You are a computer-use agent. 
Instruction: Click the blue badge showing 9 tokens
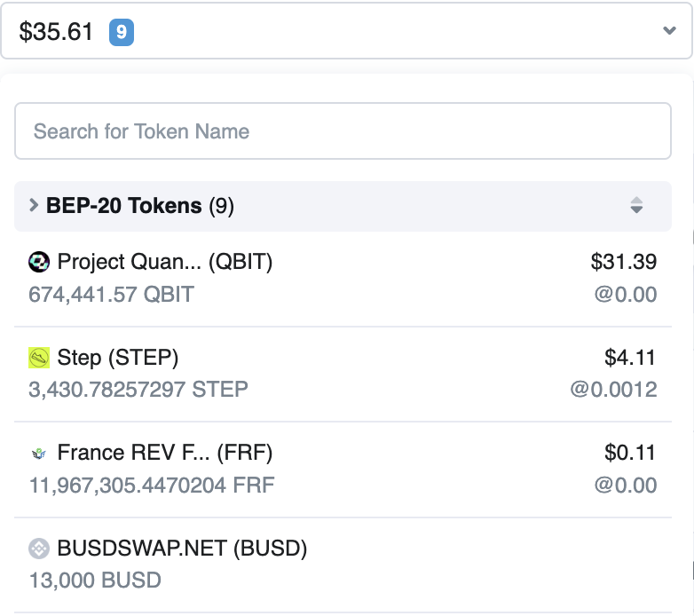click(x=122, y=33)
